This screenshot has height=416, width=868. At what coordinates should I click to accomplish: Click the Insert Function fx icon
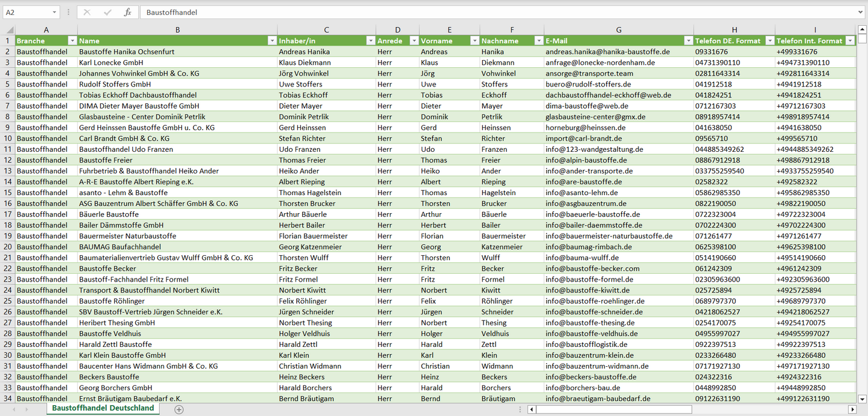[127, 12]
